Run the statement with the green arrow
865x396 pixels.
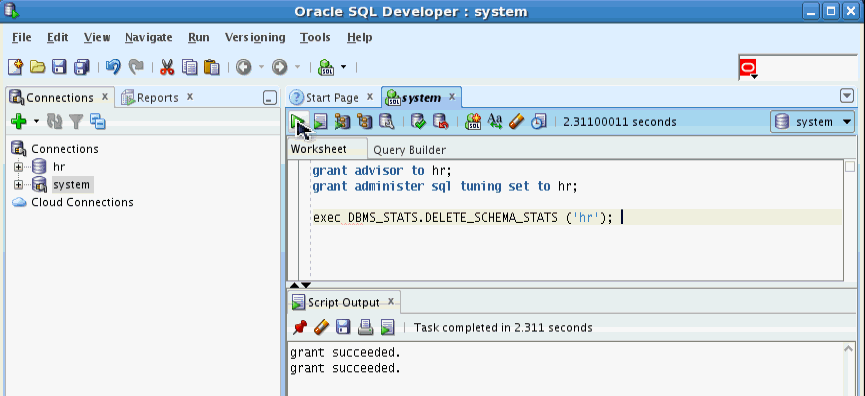298,121
